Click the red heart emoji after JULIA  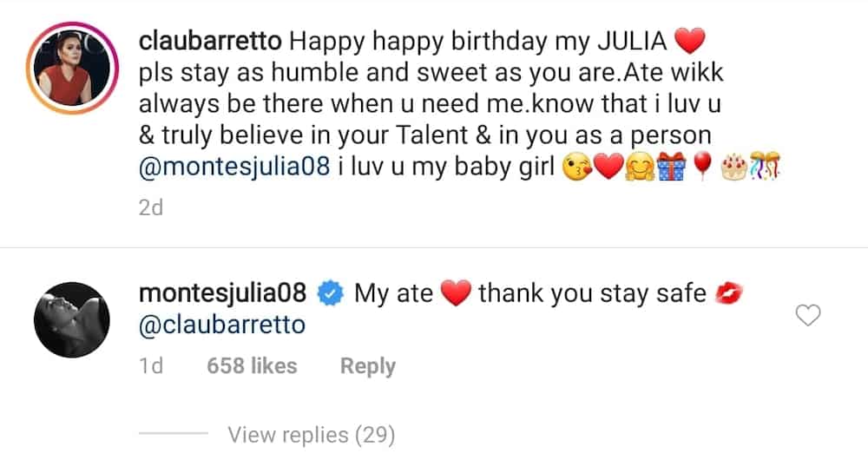(690, 41)
